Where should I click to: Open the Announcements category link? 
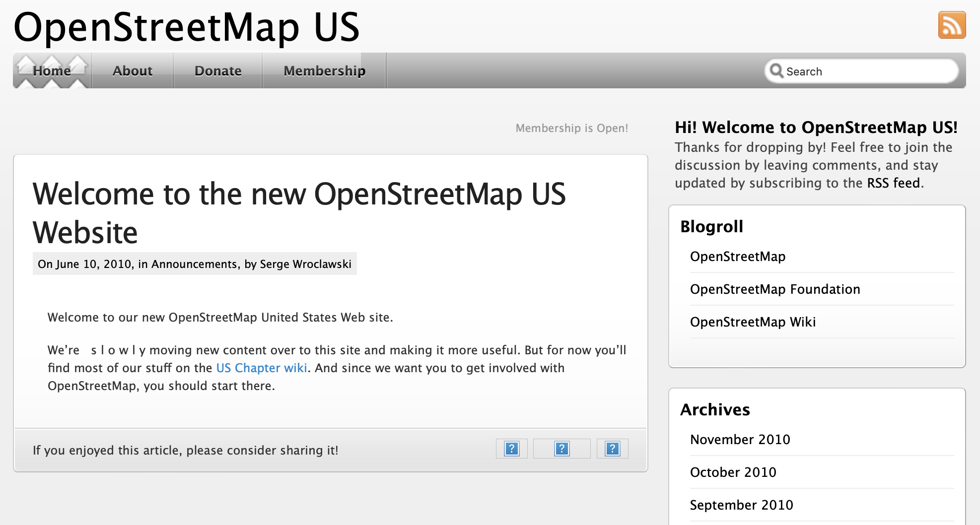point(194,264)
